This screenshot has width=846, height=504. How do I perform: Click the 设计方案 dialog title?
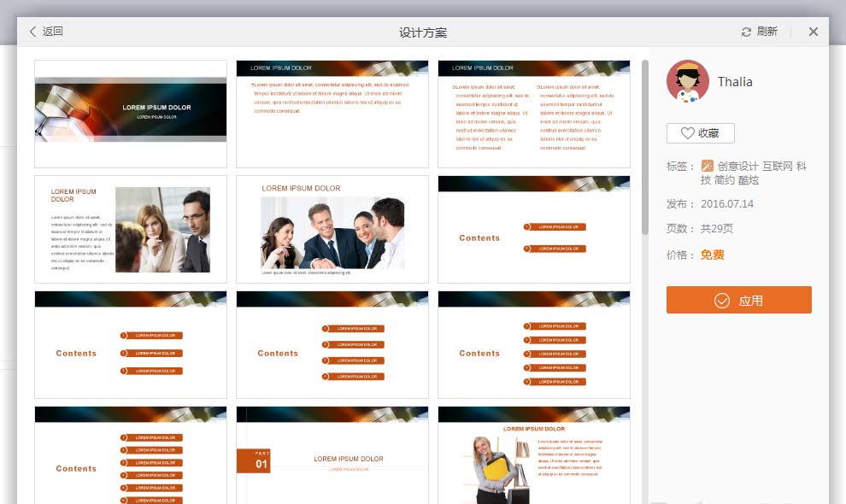pyautogui.click(x=423, y=33)
